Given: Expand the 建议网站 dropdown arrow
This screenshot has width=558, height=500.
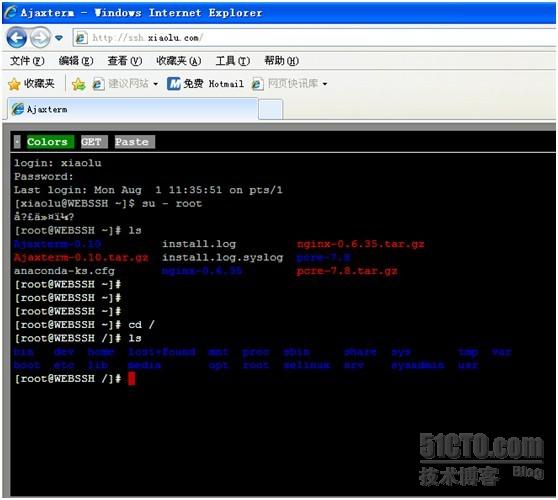Looking at the screenshot, I should (x=156, y=84).
